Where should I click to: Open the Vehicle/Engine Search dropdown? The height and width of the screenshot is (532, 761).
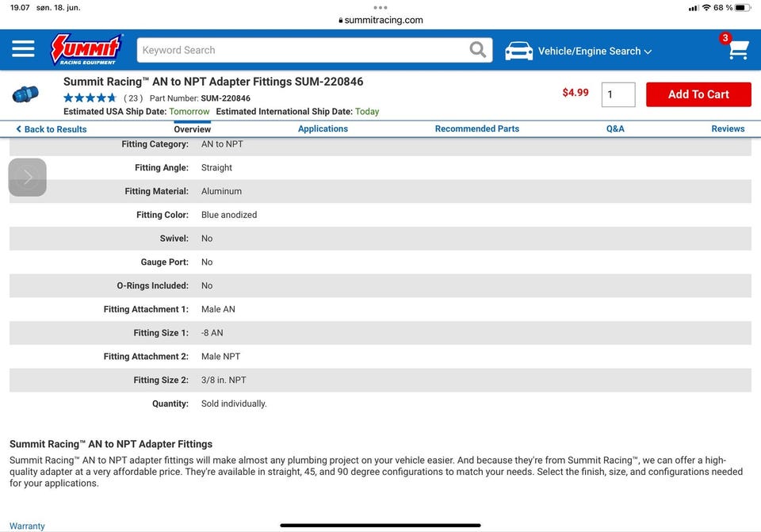pyautogui.click(x=595, y=51)
